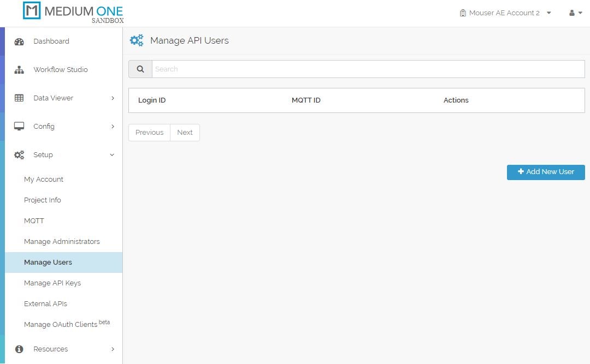
Task: Select the Setup gears icon
Action: pyautogui.click(x=20, y=154)
